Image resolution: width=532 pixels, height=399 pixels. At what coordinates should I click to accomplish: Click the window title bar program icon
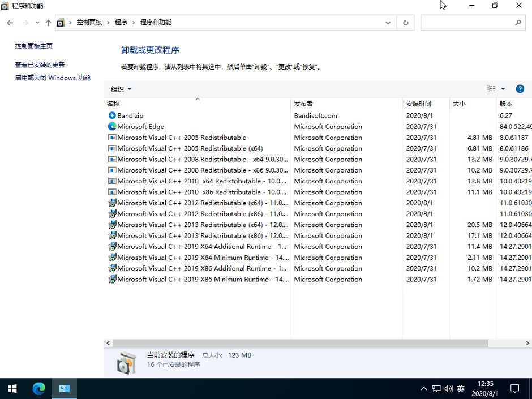pos(5,6)
